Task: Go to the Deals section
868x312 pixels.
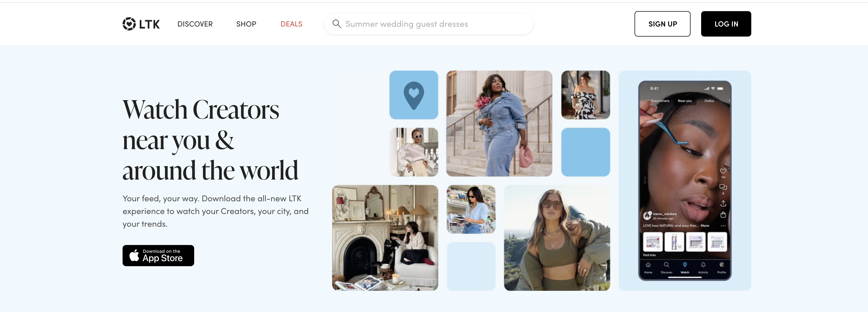Action: pos(291,24)
